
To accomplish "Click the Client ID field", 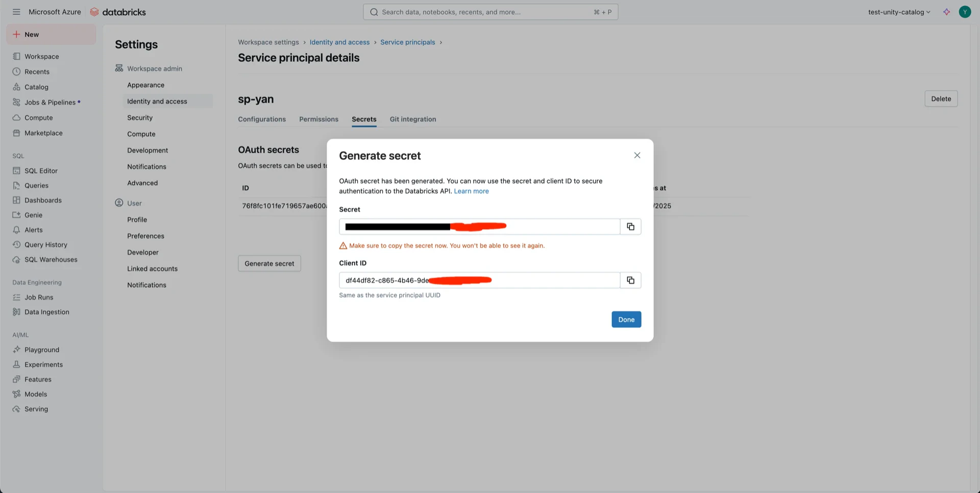I will point(480,280).
